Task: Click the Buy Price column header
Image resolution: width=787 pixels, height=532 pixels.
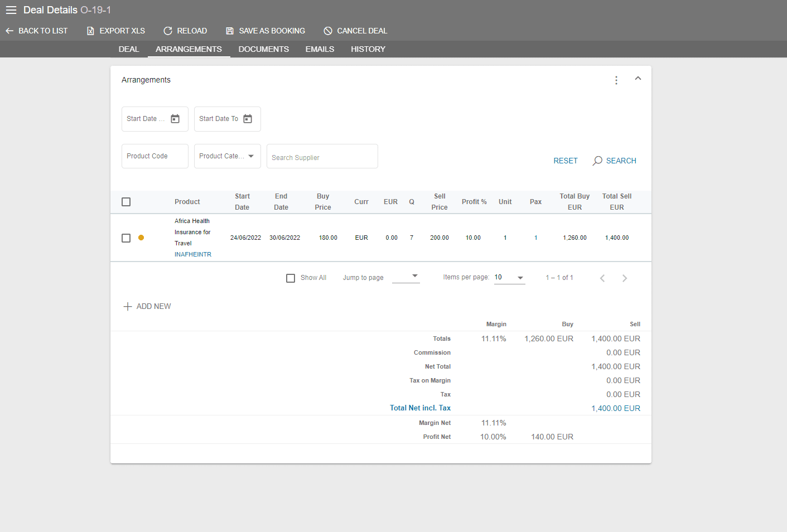Action: [323, 202]
